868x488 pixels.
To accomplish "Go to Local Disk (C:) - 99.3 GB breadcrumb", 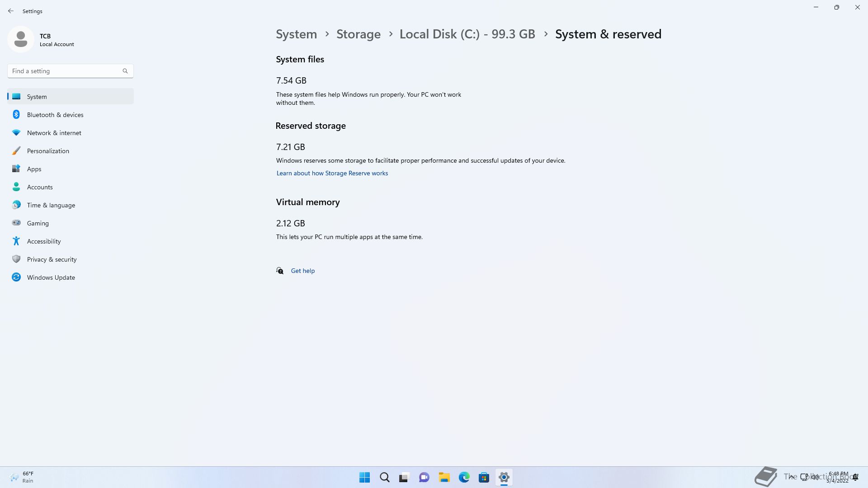I will pos(467,34).
